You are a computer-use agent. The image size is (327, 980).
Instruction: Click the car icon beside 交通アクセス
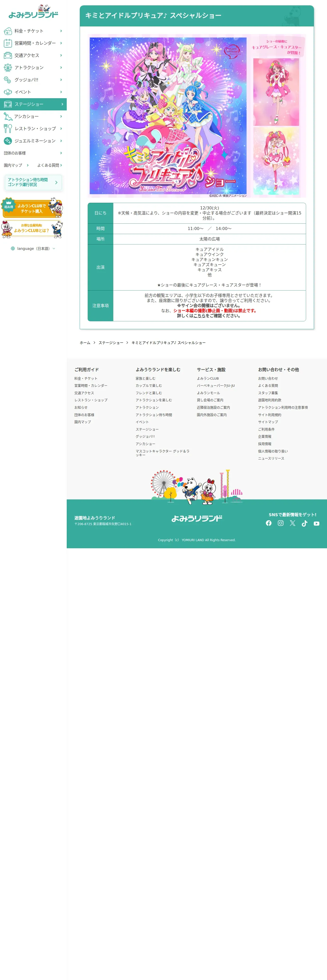[8, 55]
